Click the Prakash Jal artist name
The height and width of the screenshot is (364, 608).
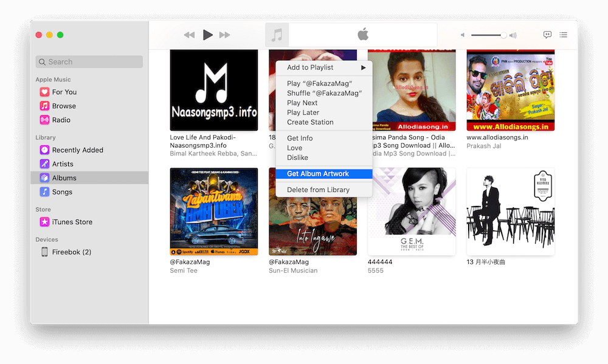tap(484, 146)
